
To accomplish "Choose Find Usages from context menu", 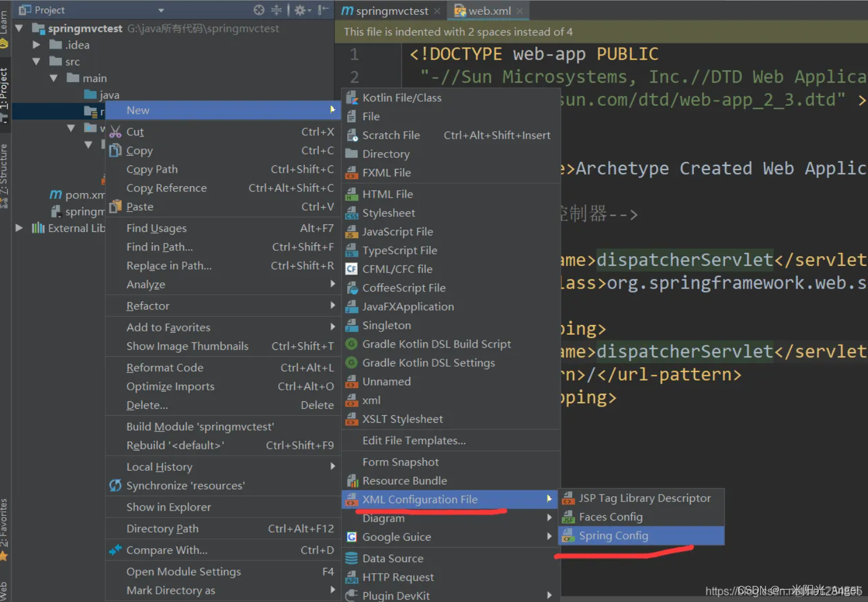I will 223,228.
